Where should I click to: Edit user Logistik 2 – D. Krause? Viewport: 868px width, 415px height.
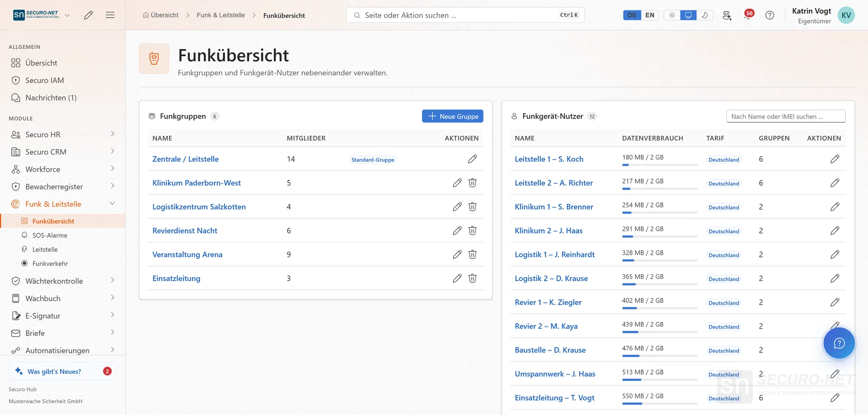835,278
